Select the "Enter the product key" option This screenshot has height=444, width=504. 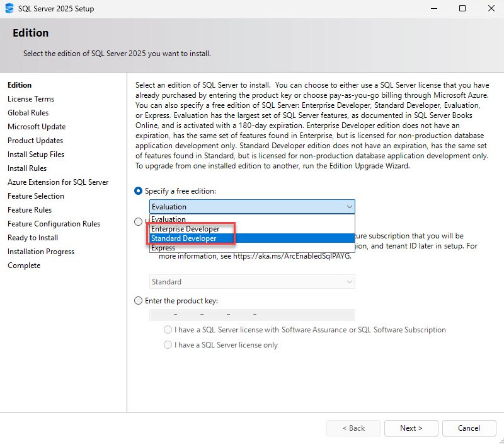[x=138, y=301]
